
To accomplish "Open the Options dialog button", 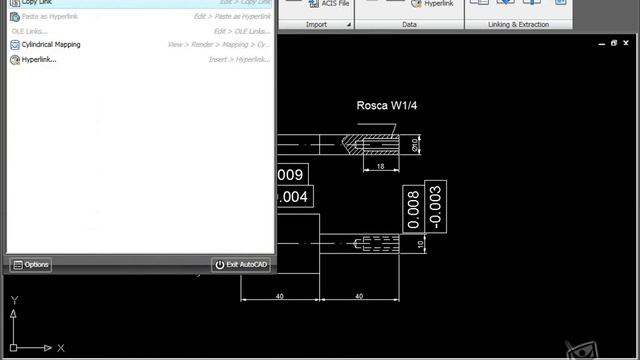I will tap(31, 265).
